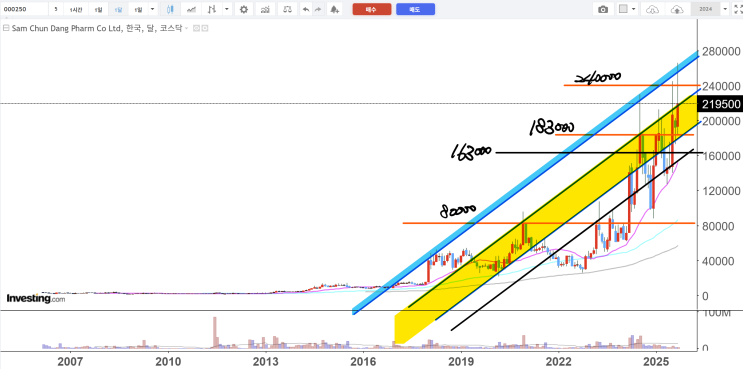Screen dimensions: 743x369
Task: Click the legend icon after the eye
Action: coord(205,28)
